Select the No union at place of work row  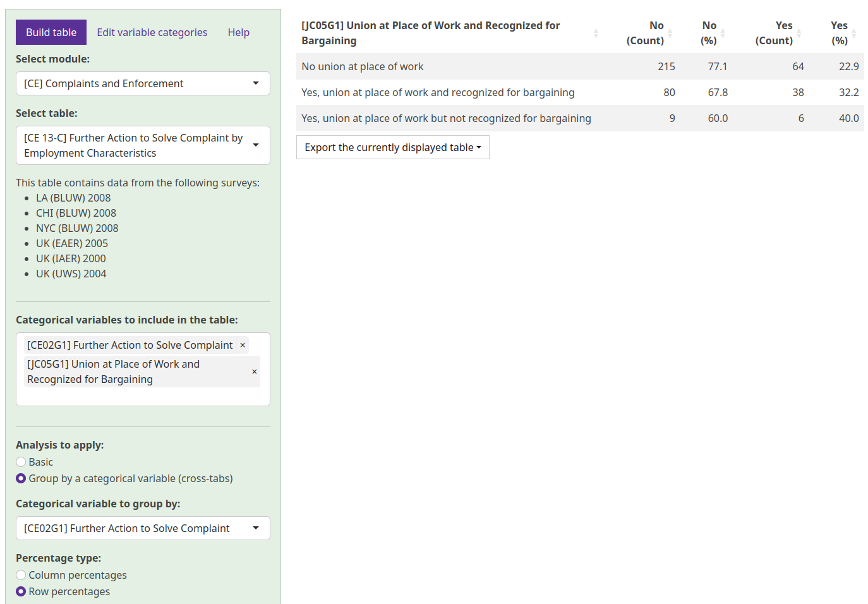click(x=580, y=66)
